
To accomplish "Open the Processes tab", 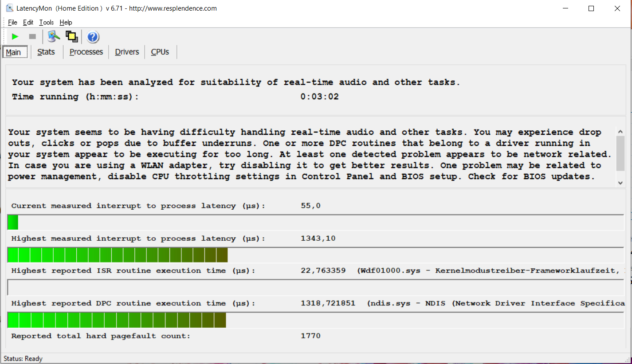I will coord(86,52).
